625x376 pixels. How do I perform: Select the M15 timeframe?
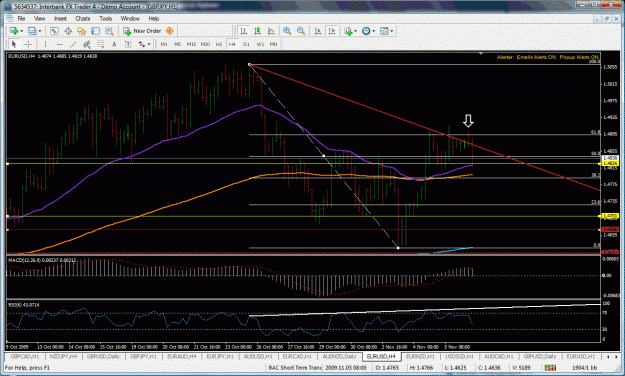[x=191, y=44]
